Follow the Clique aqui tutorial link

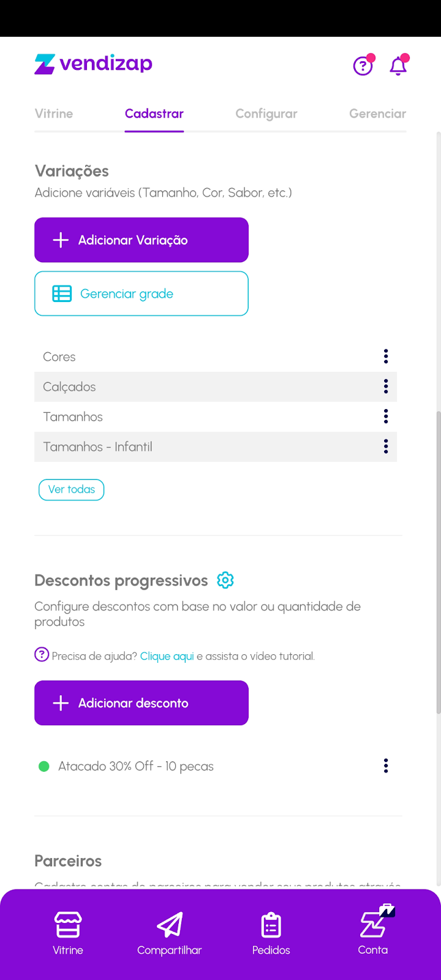click(x=167, y=656)
